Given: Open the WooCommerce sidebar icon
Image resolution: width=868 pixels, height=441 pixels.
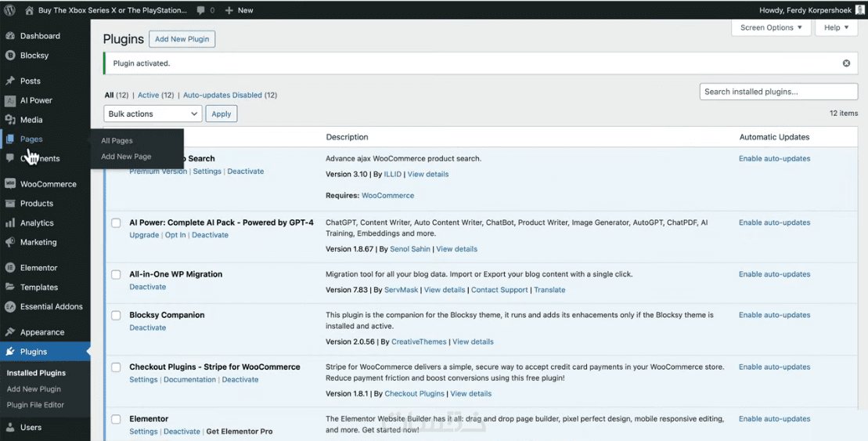Looking at the screenshot, I should tap(10, 184).
